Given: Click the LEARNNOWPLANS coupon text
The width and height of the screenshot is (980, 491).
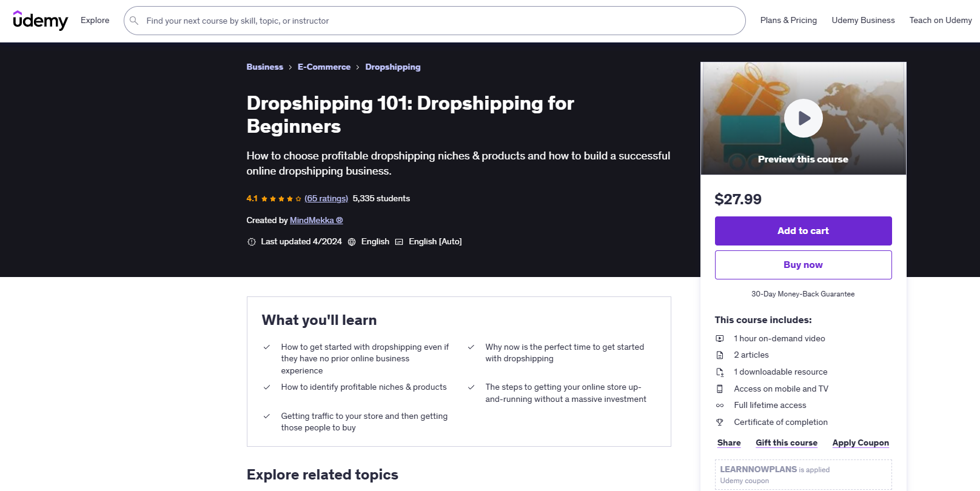Looking at the screenshot, I should tap(759, 470).
